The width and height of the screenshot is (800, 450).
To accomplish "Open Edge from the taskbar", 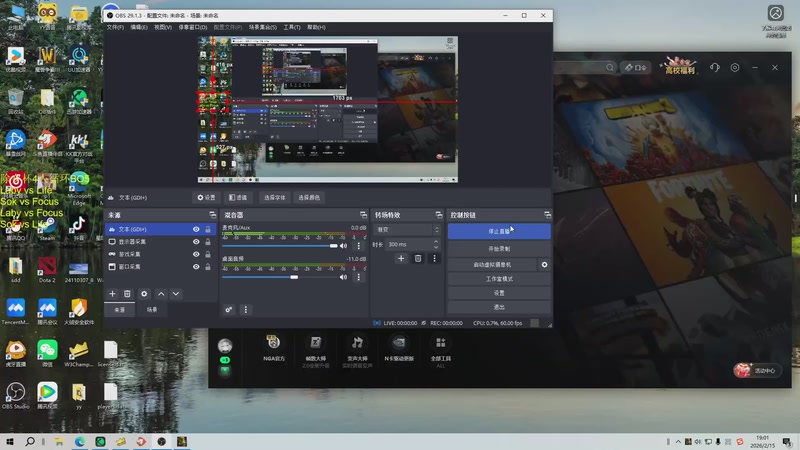I will click(x=80, y=441).
